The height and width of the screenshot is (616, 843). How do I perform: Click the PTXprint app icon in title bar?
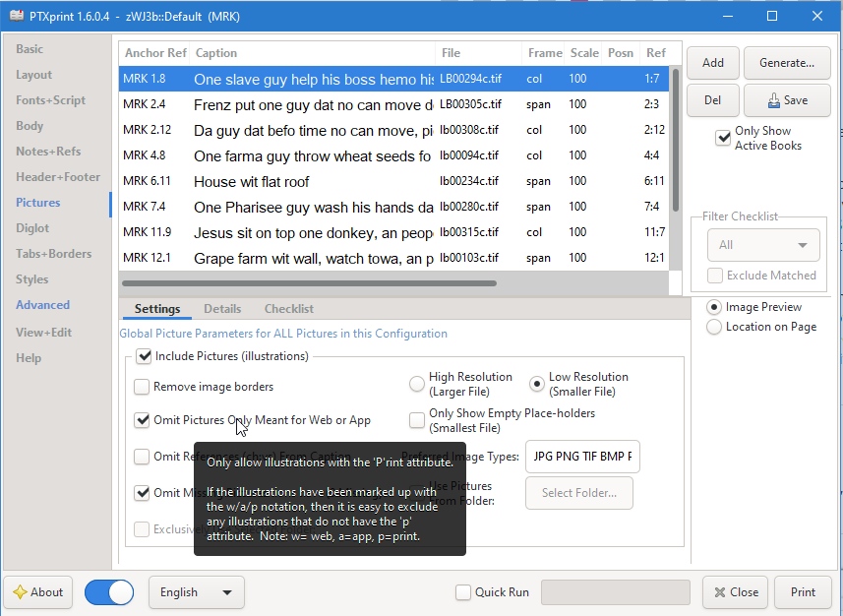coord(16,17)
